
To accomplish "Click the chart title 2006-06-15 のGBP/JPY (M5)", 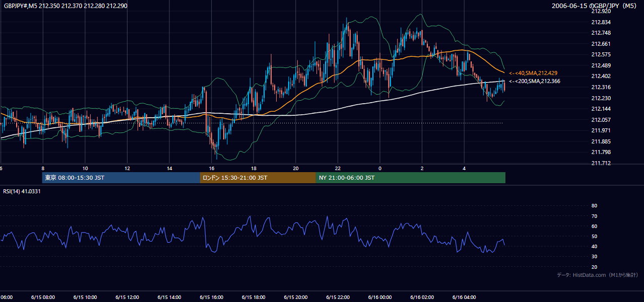I will click(595, 6).
